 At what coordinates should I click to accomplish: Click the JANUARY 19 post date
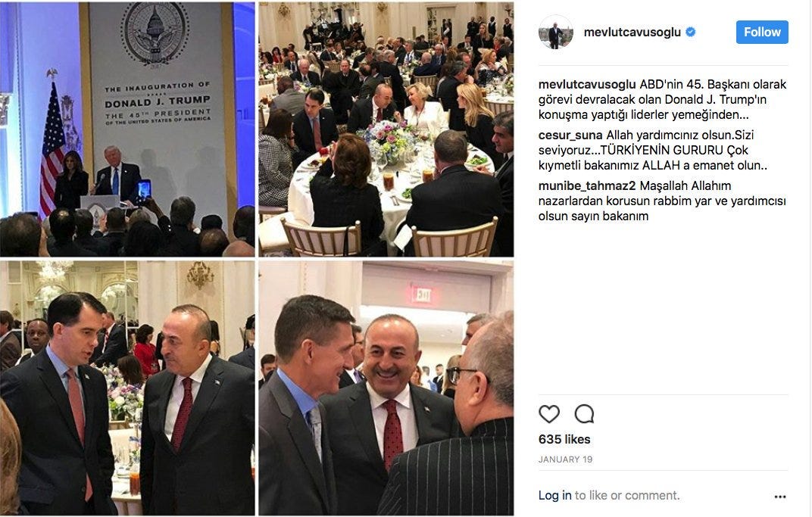pyautogui.click(x=565, y=459)
